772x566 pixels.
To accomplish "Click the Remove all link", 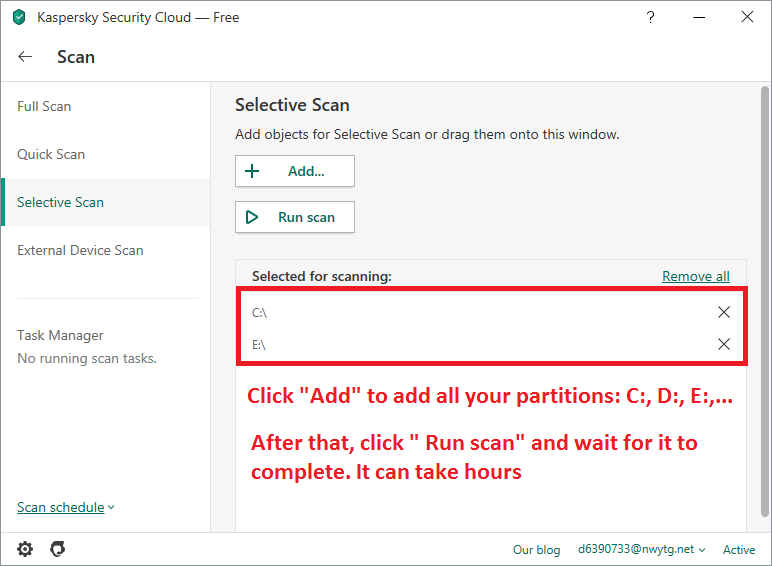I will pyautogui.click(x=695, y=276).
